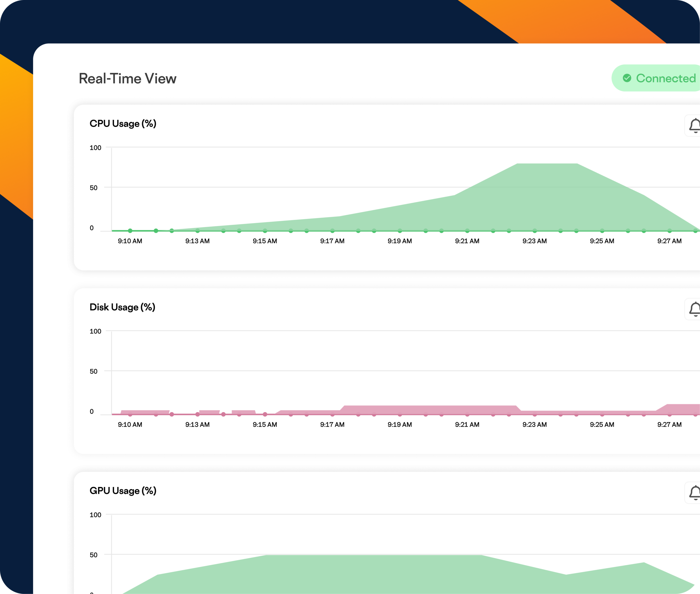Click Disk chart data point above 9:15 AM
The height and width of the screenshot is (594, 700).
point(265,414)
